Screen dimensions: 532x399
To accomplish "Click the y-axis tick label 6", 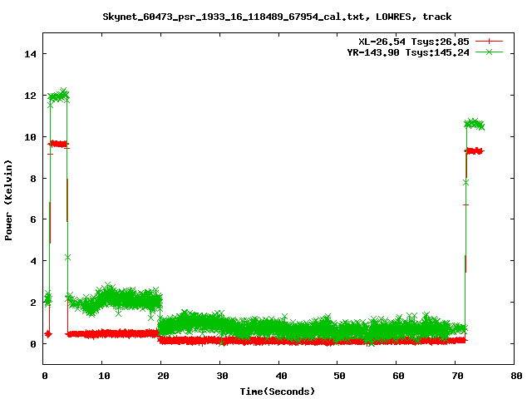I will click(34, 219).
